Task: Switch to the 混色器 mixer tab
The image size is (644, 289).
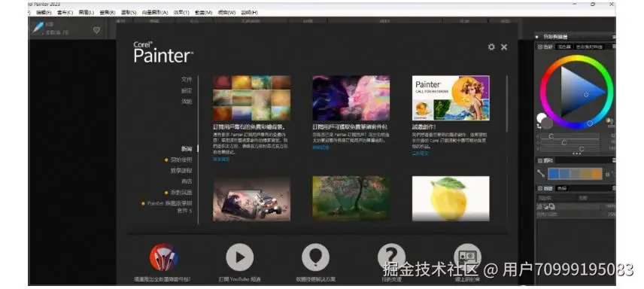Action: point(564,47)
